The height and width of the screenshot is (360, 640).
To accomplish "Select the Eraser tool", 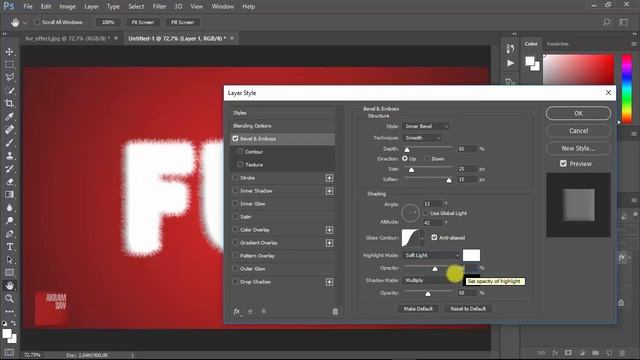I will 9,182.
